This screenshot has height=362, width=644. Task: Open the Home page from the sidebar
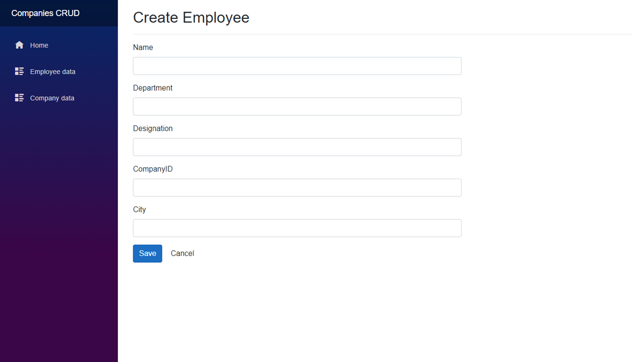coord(39,45)
